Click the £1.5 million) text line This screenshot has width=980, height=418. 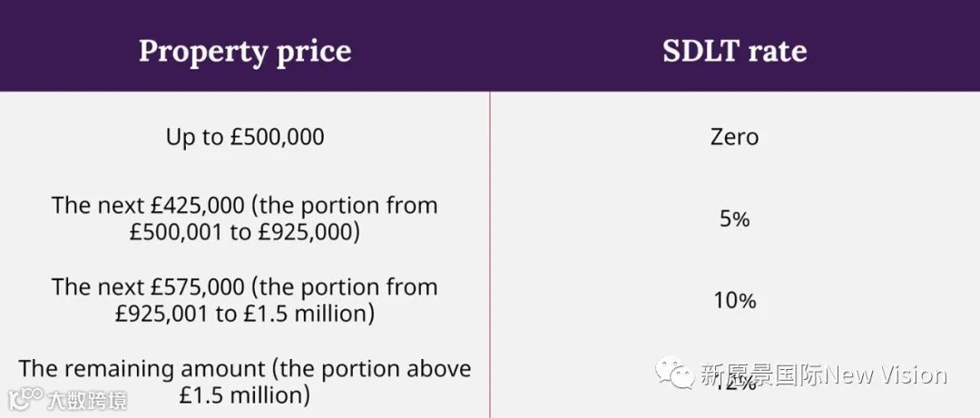tap(245, 396)
